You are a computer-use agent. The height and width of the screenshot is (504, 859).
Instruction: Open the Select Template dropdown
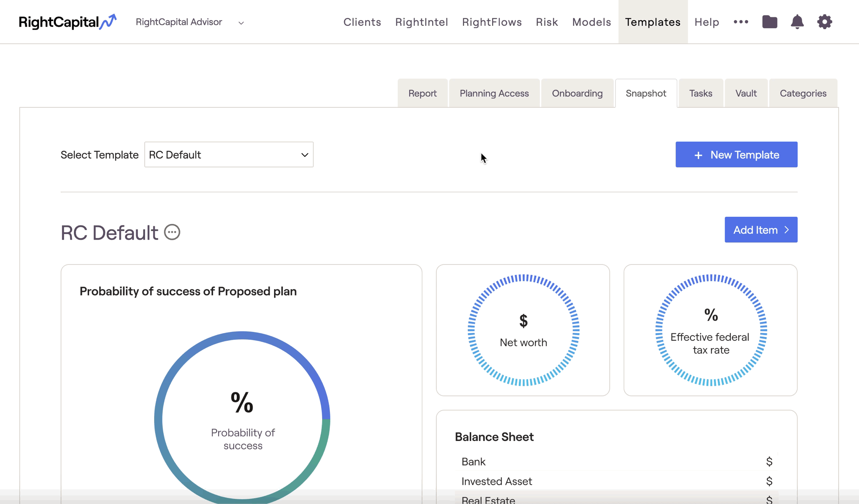click(x=229, y=155)
